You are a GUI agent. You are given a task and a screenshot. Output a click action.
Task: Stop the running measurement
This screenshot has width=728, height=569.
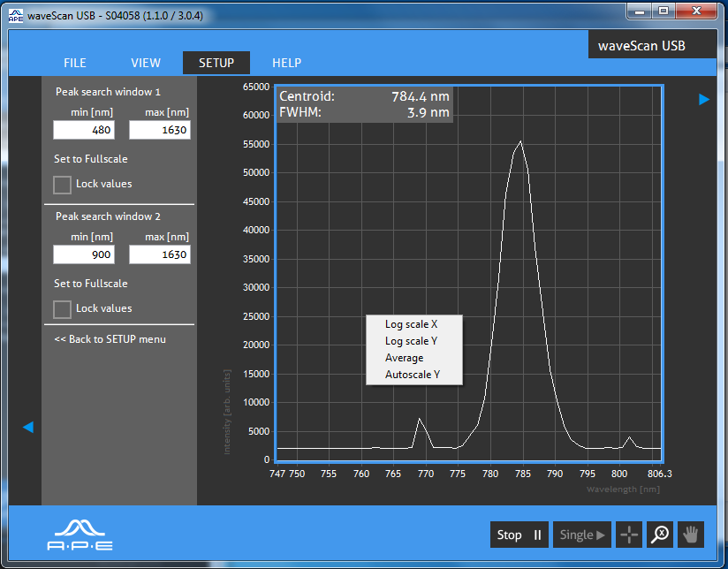click(x=519, y=535)
